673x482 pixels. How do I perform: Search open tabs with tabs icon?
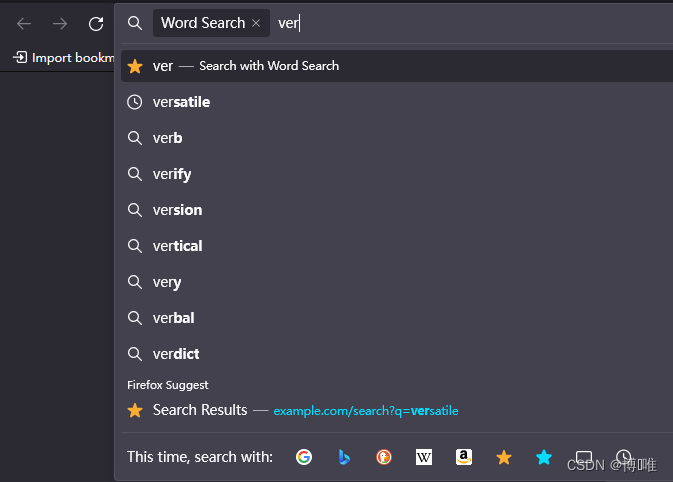584,457
